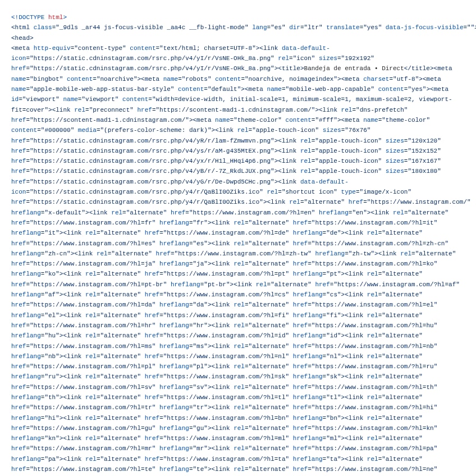Click the DOCTYPE html declaration line
The image size is (476, 476).
[x=39, y=17]
